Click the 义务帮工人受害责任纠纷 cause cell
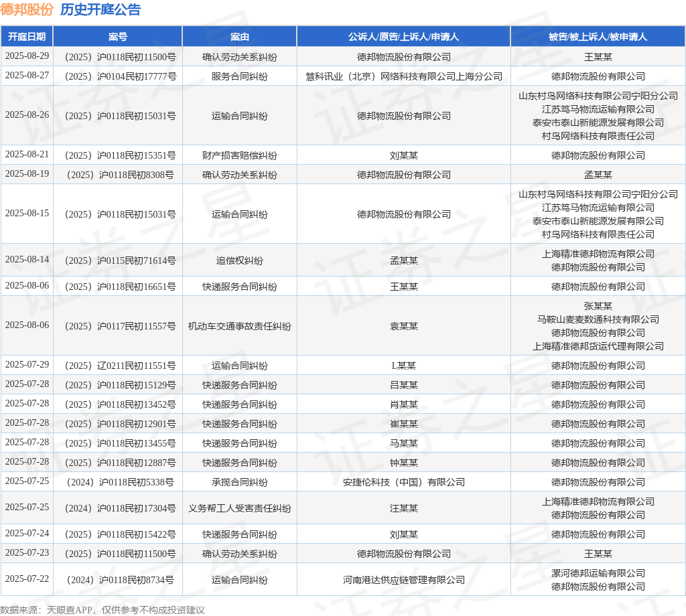686x616 pixels. pos(239,508)
